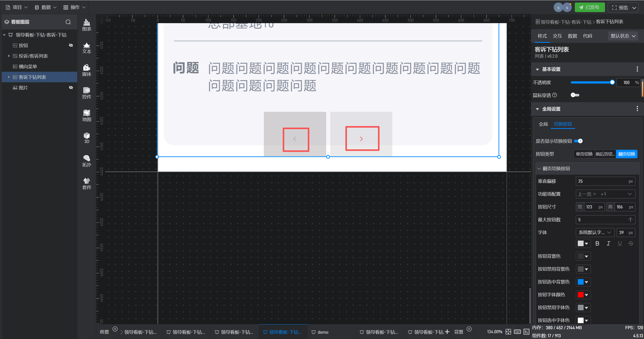This screenshot has height=339, width=644.
Task: Select 单页切换 button type
Action: pos(584,154)
